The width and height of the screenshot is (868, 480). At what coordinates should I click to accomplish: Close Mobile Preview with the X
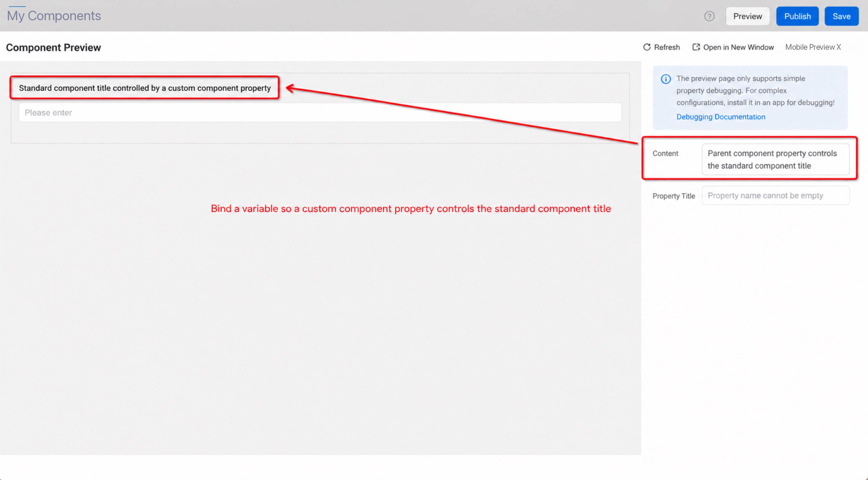(838, 47)
